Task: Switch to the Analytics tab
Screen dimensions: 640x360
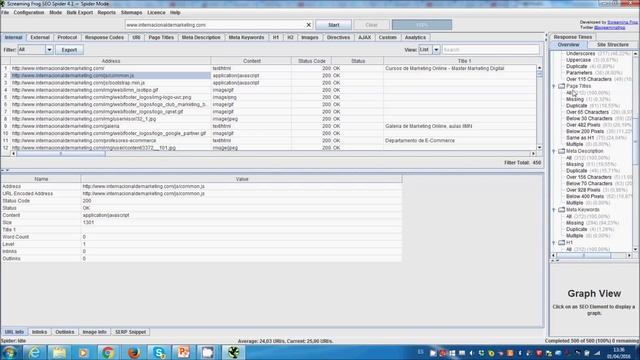Action: 415,37
